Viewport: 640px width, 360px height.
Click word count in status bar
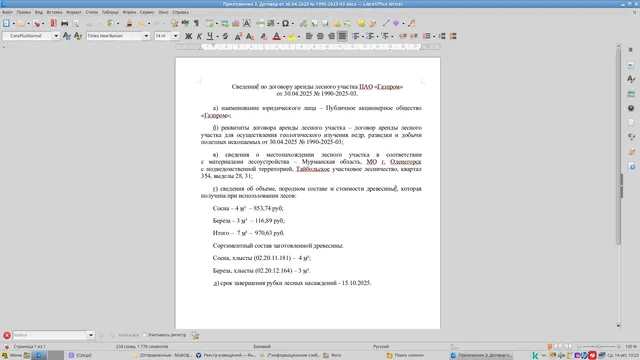click(x=142, y=347)
